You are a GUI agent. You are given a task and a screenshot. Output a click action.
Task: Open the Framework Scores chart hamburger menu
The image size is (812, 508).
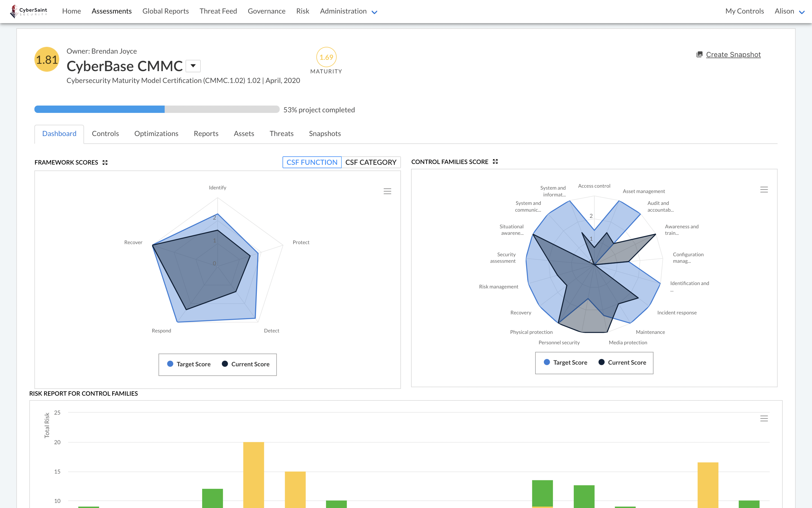click(x=388, y=191)
